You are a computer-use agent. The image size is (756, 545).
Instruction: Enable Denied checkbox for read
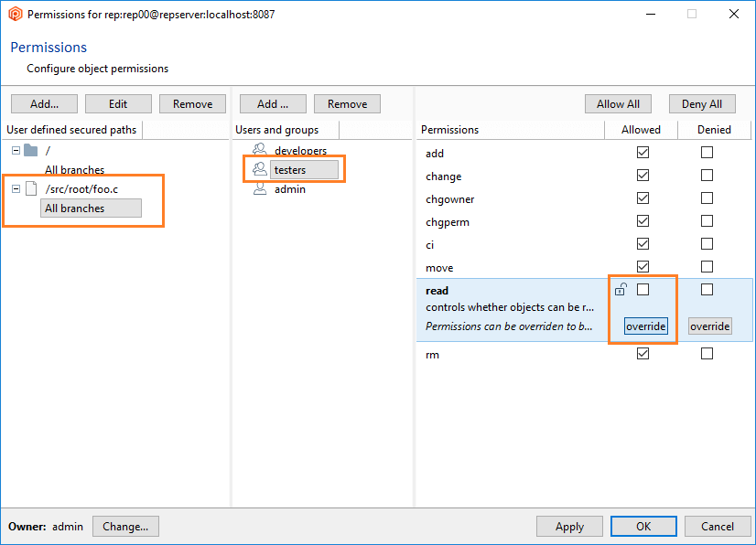click(707, 289)
